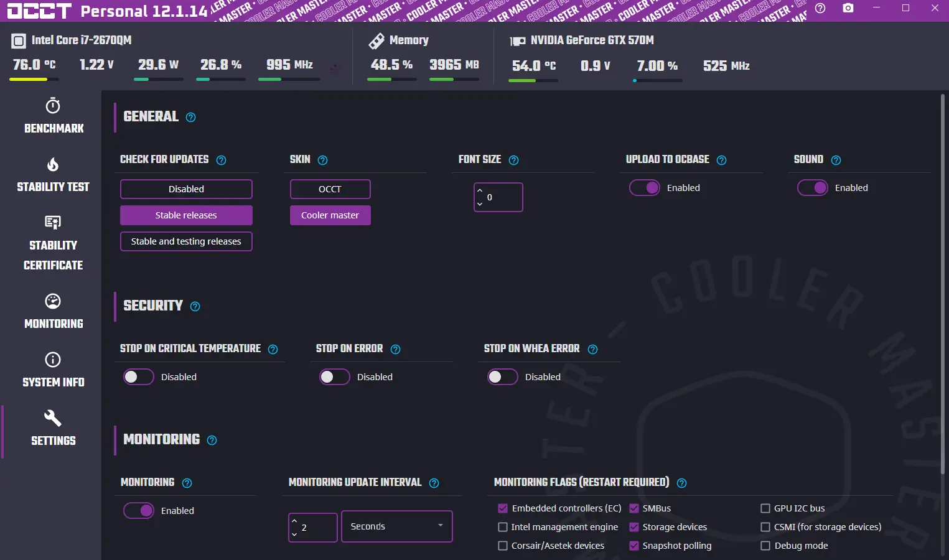Click help icon beside Stop on WHEA Error
949x560 pixels.
[592, 349]
